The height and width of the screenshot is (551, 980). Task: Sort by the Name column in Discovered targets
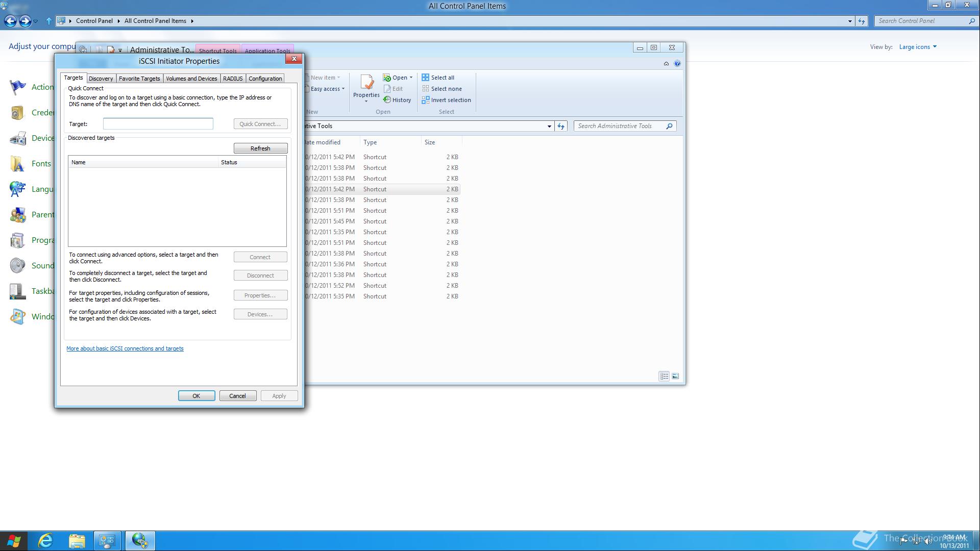143,162
